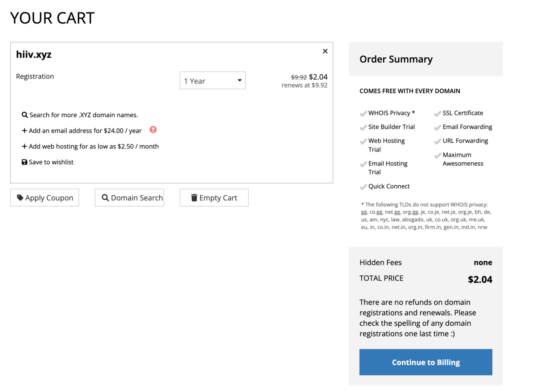This screenshot has width=534, height=392.
Task: Click the dropdown arrow of registration period
Action: (x=239, y=80)
